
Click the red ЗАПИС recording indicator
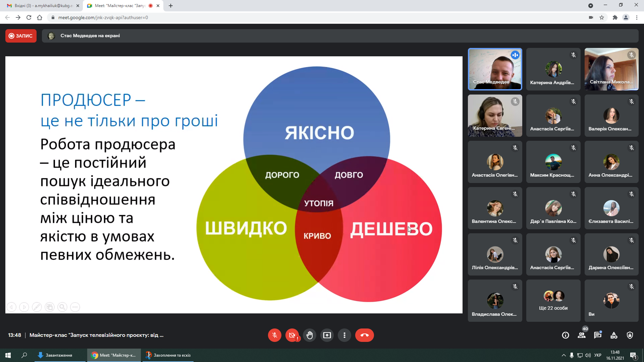coord(21,36)
